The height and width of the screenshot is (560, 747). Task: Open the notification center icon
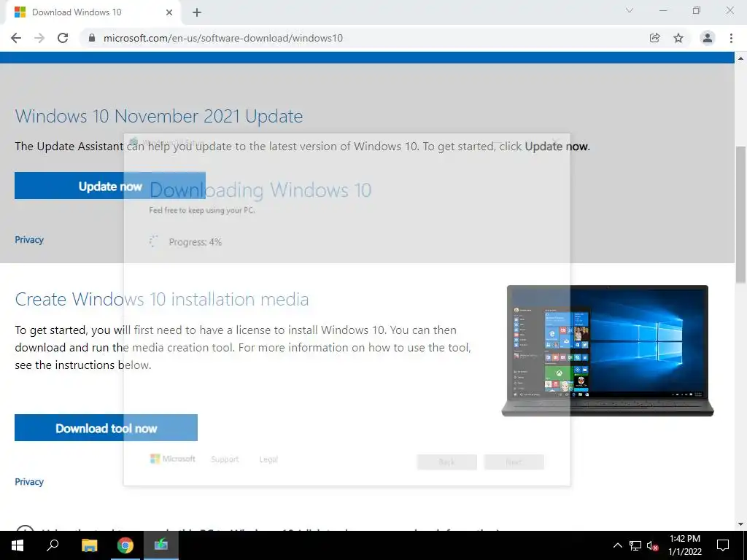click(723, 545)
